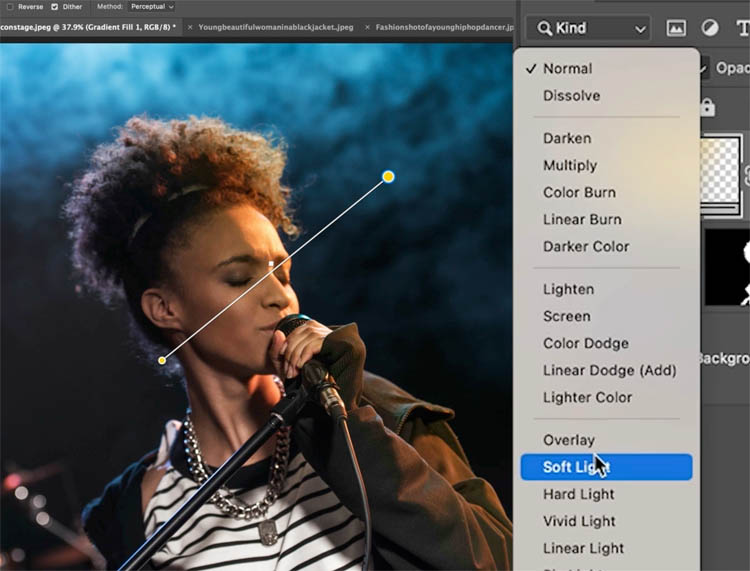The width and height of the screenshot is (750, 571).
Task: Click the gradient midpoint diamond marker
Action: [271, 264]
